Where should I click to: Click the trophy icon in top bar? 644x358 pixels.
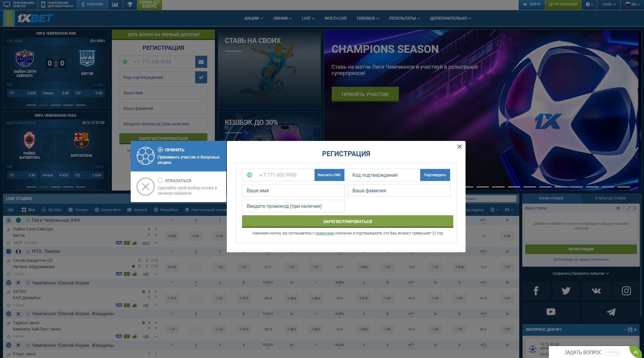click(x=130, y=4)
